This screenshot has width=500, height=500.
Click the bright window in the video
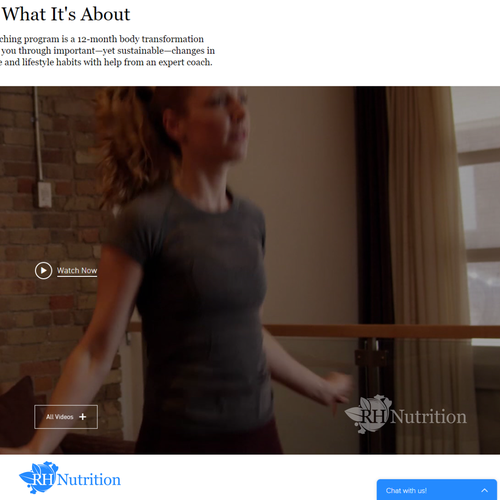pyautogui.click(x=480, y=217)
